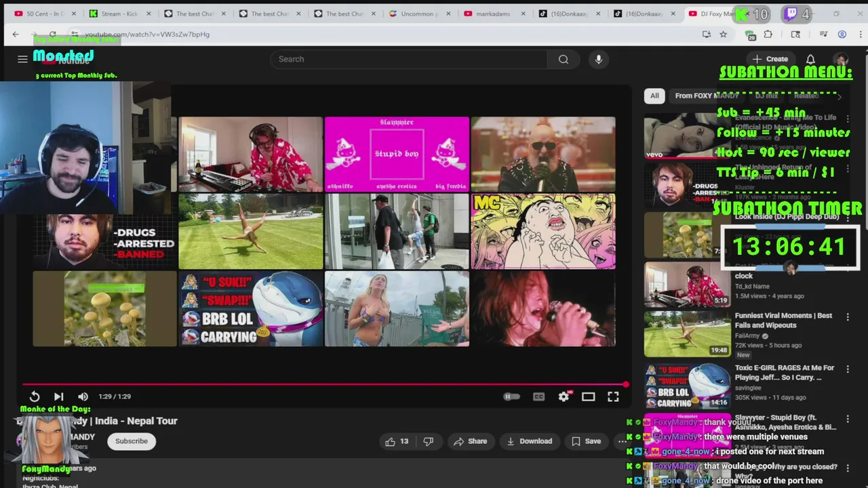
Task: Open more actions beside the Save button
Action: pos(622,441)
